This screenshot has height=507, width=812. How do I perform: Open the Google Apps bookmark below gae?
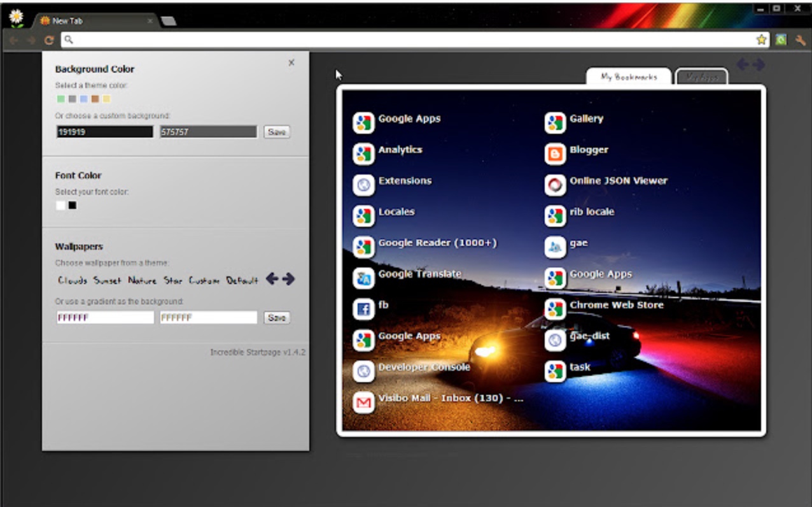tap(555, 278)
